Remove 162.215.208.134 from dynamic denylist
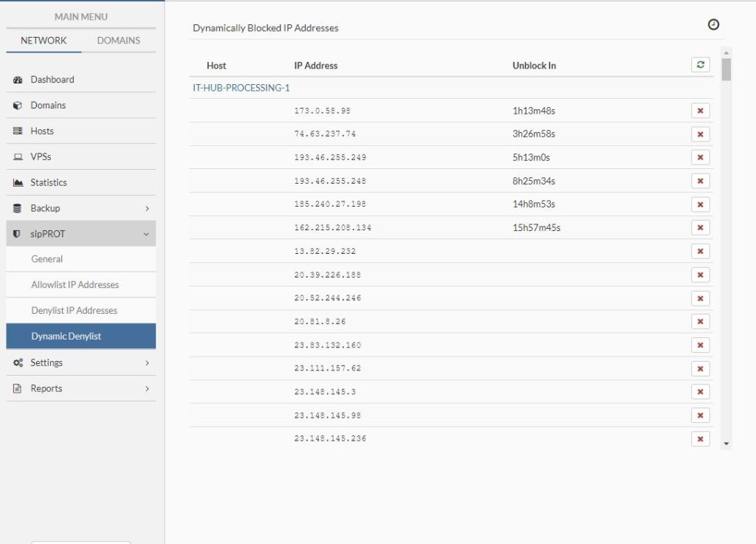The width and height of the screenshot is (756, 544). [700, 228]
